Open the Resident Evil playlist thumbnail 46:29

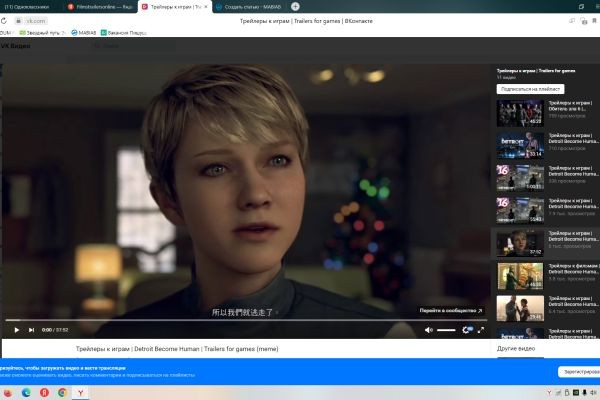(x=520, y=113)
